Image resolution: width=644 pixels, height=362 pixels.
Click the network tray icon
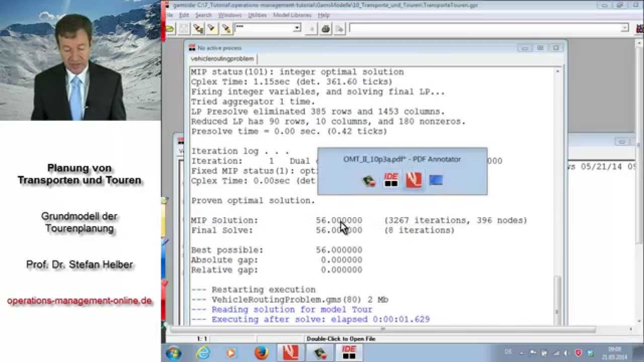(556, 353)
